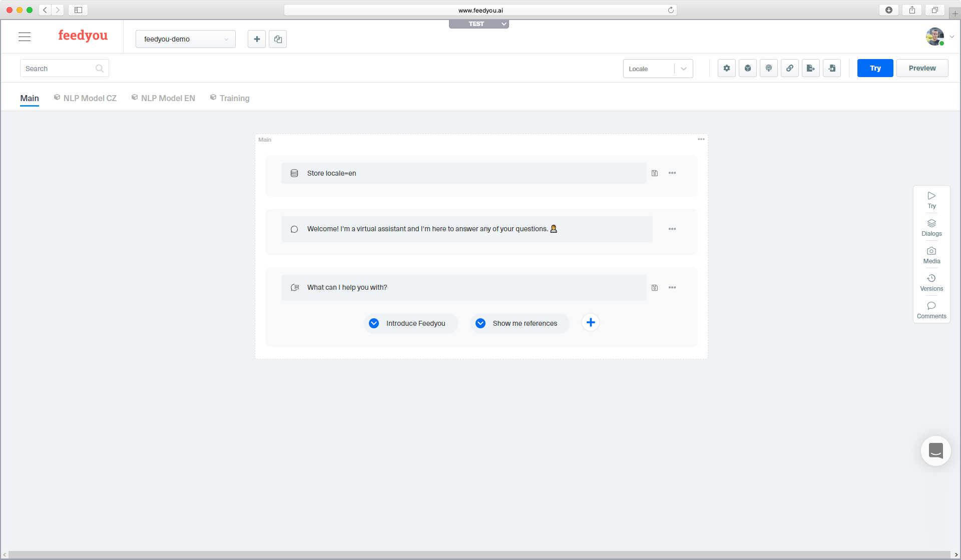Click the link sharing icon in the toolbar
Screen dimensions: 961x560
[x=789, y=68]
